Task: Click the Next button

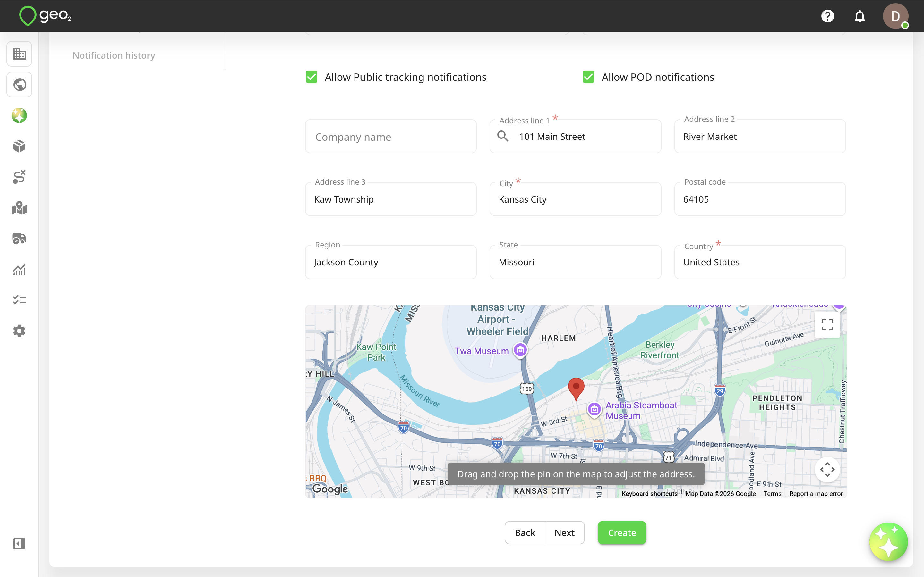Action: tap(564, 533)
